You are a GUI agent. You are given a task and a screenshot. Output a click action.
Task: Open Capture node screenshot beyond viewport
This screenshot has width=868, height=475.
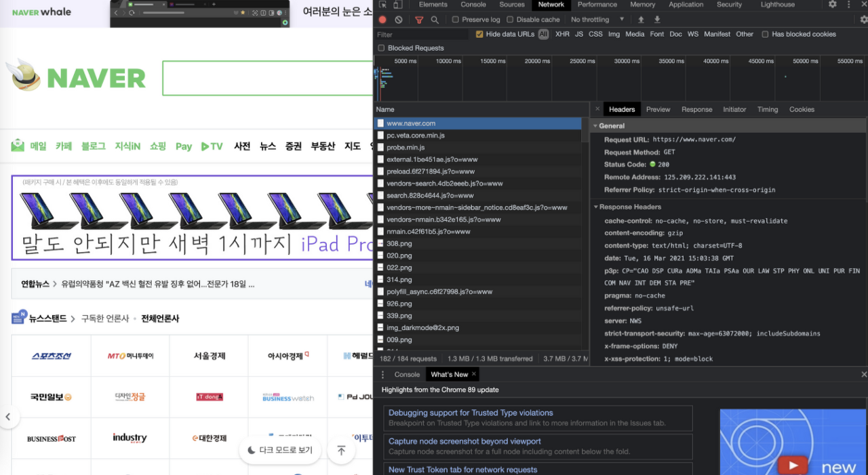pos(465,441)
